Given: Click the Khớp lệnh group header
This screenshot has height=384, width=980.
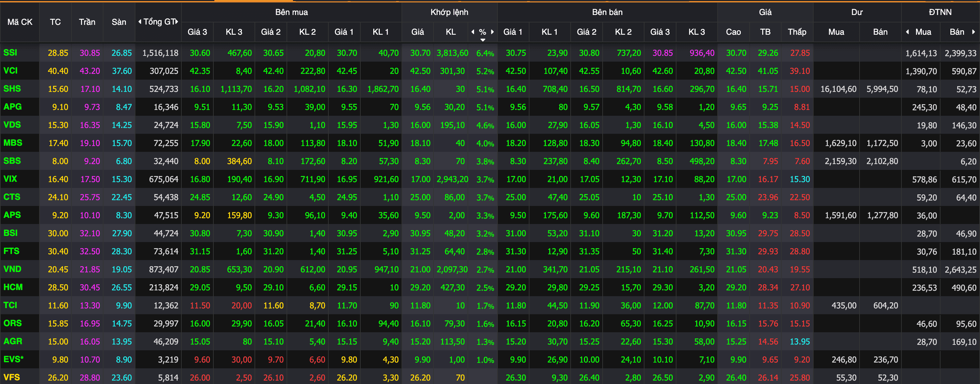Looking at the screenshot, I should coord(449,12).
